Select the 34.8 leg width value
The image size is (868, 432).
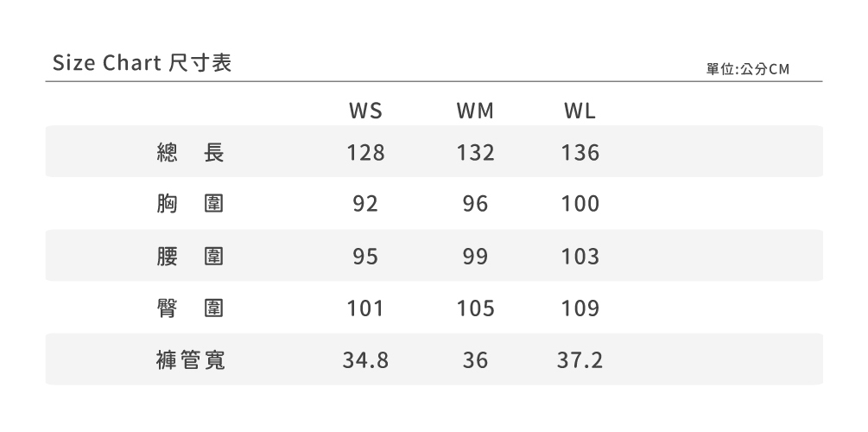pos(365,360)
